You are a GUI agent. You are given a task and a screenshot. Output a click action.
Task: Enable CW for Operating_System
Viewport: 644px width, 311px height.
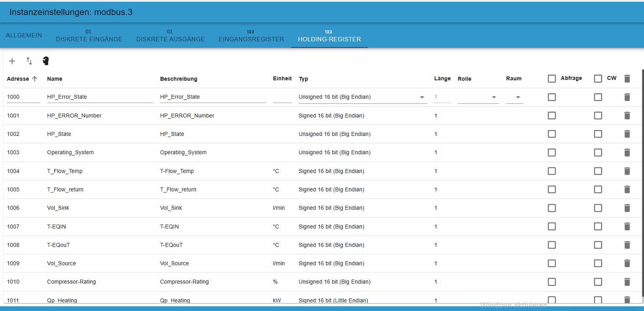coord(598,153)
